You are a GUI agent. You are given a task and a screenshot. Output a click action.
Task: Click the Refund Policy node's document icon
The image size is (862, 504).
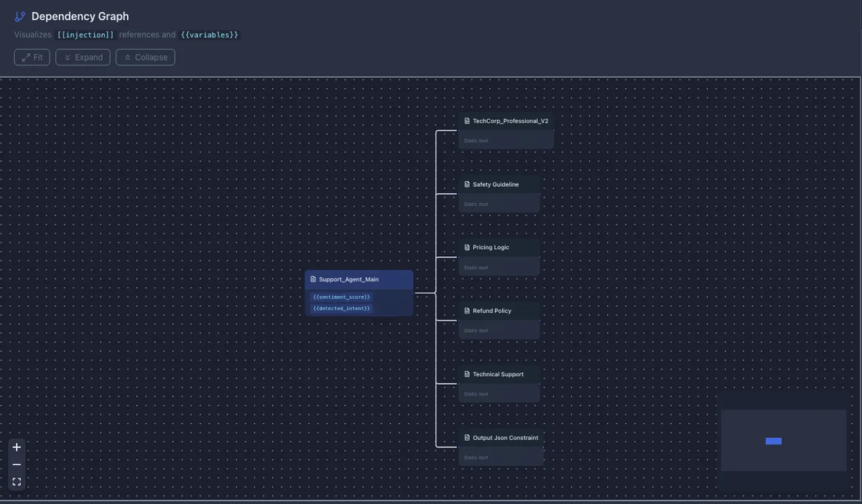(467, 310)
